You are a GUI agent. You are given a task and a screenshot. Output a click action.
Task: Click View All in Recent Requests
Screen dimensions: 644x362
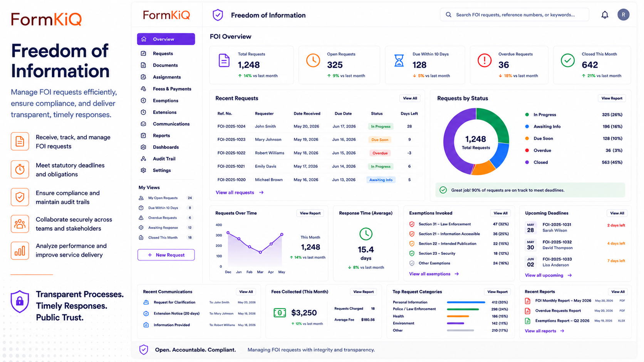[410, 98]
